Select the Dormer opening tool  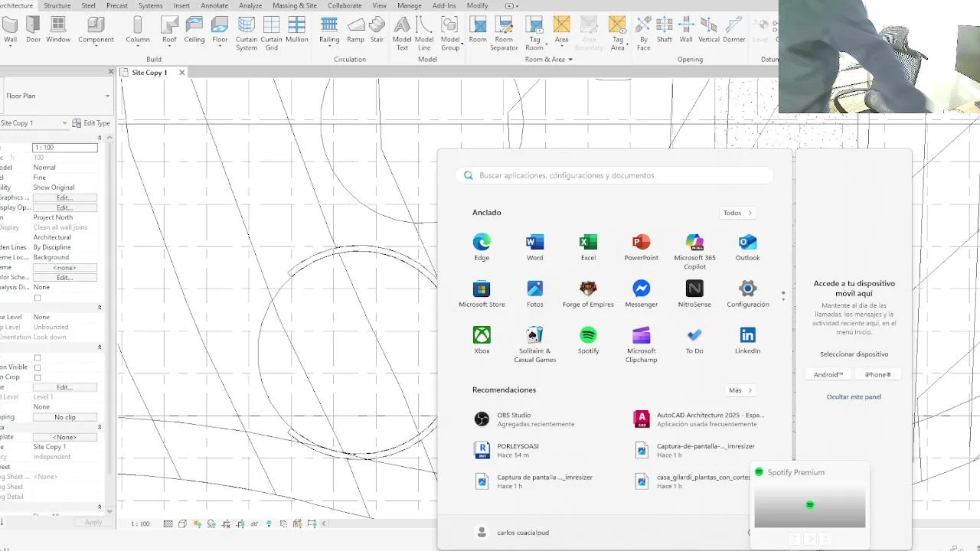(x=734, y=30)
